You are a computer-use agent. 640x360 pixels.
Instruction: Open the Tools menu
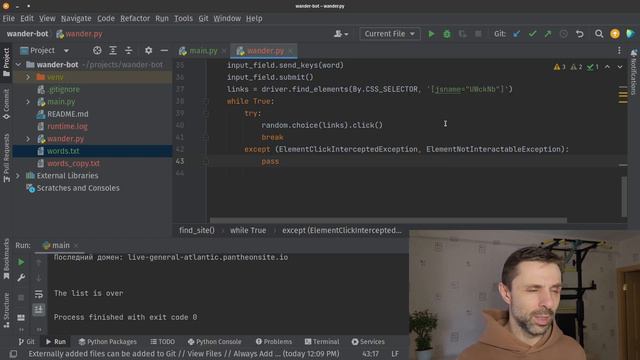[x=183, y=18]
